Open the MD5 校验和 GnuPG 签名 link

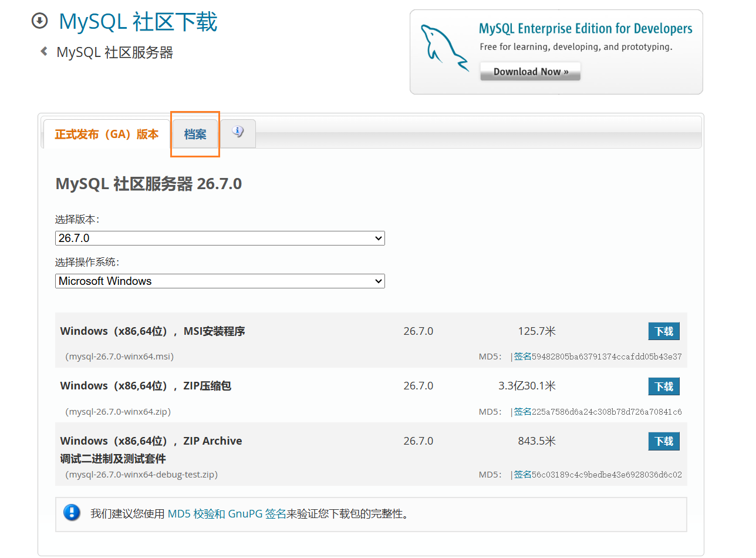coord(227,514)
